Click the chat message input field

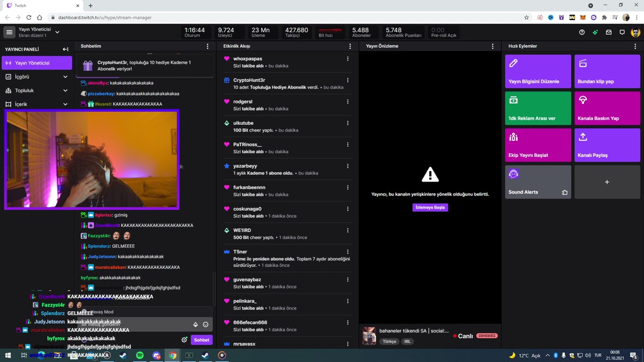(146, 324)
